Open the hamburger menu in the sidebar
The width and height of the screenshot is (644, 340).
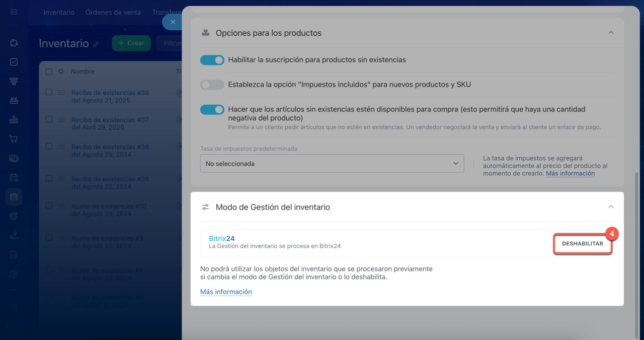click(x=14, y=12)
